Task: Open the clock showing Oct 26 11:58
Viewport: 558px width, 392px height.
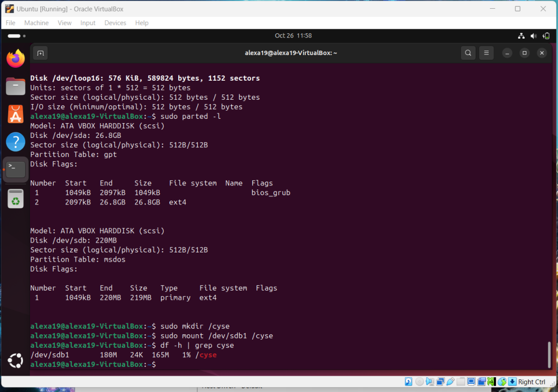Action: (293, 35)
